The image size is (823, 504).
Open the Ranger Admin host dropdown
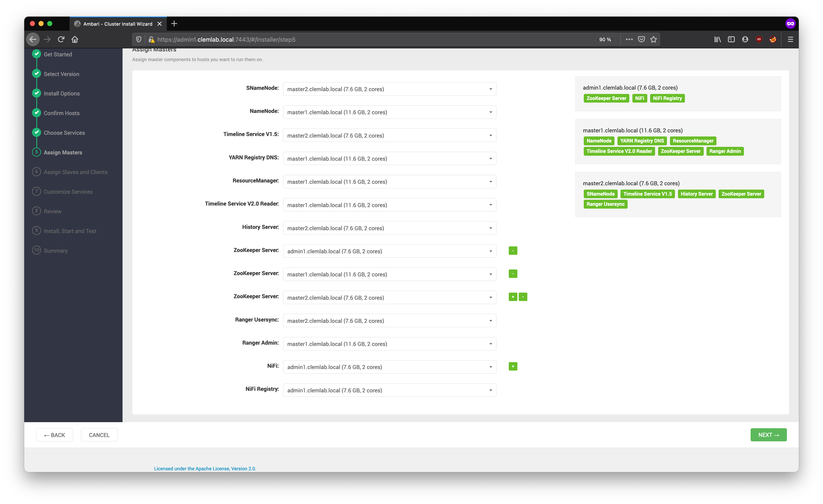click(389, 344)
